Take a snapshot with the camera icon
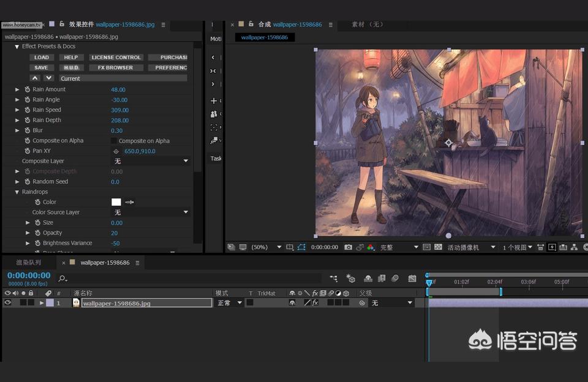This screenshot has height=382, width=588. point(348,247)
